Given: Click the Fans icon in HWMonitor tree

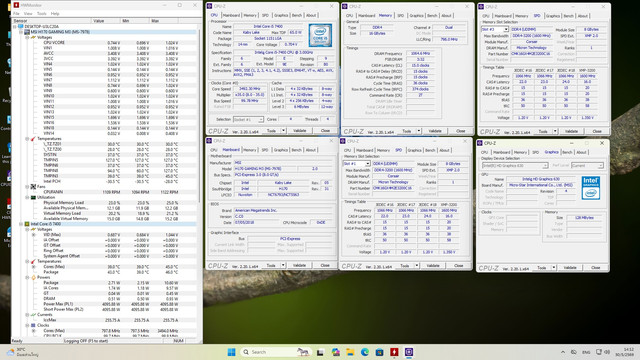Looking at the screenshot, I should 33,187.
